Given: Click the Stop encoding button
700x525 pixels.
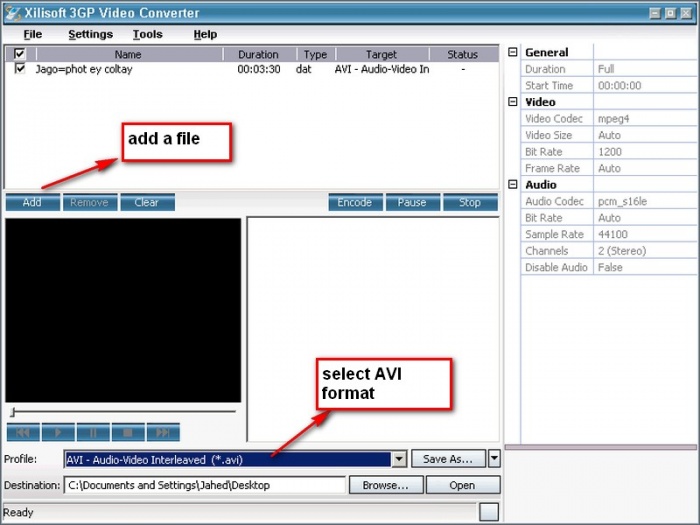Looking at the screenshot, I should point(470,202).
